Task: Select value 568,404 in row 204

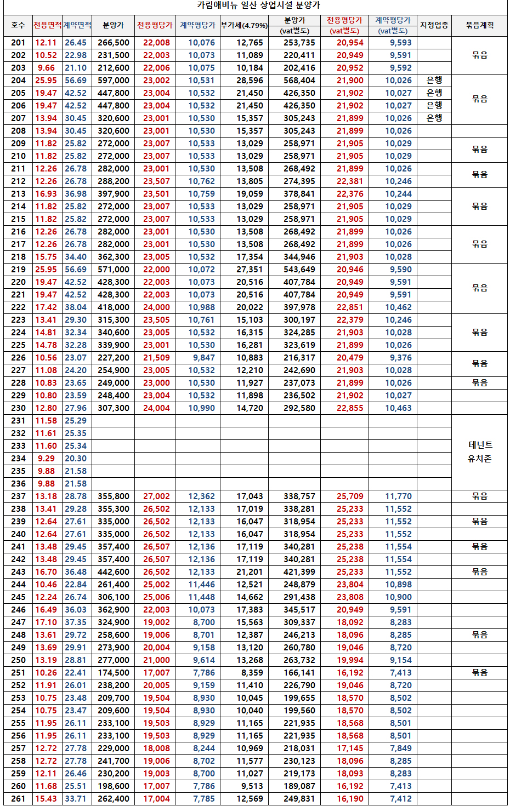Action: point(299,81)
